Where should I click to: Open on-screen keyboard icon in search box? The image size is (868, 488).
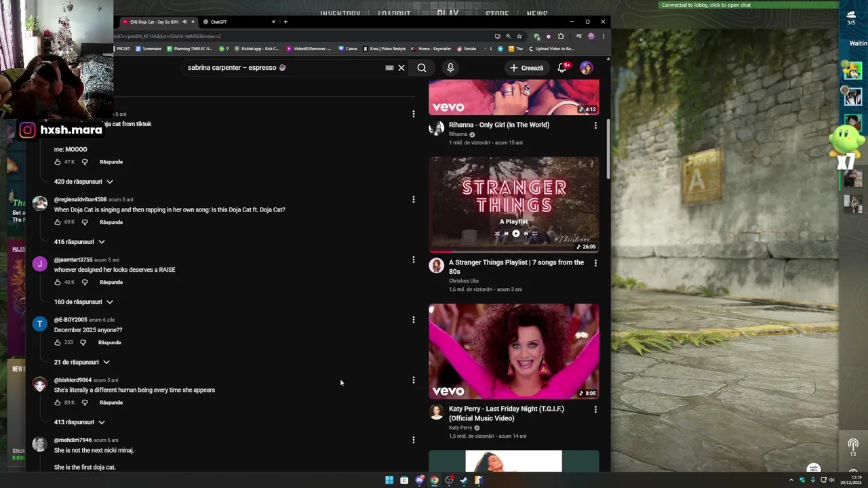point(389,68)
